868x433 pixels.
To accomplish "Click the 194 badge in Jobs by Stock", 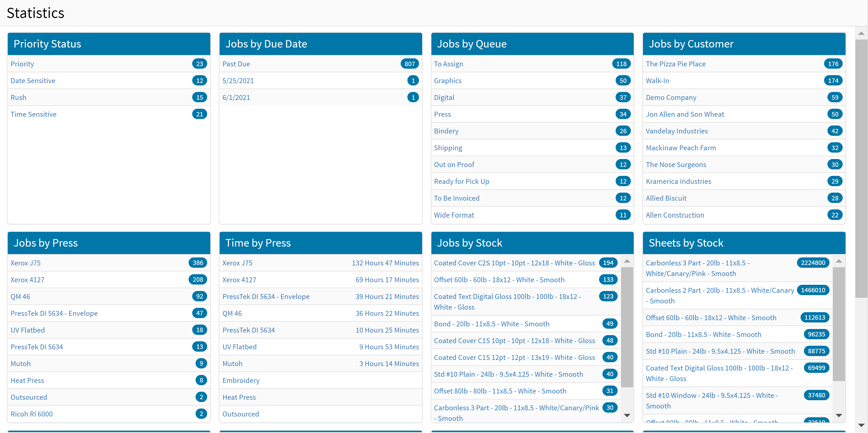I will (x=608, y=263).
